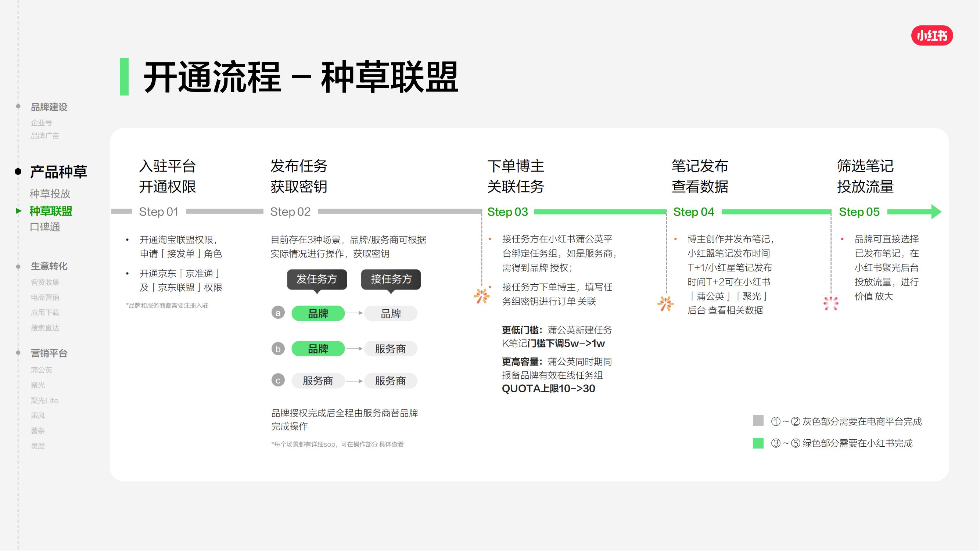
Task: Open 蒲公英 sidebar item
Action: 42,370
